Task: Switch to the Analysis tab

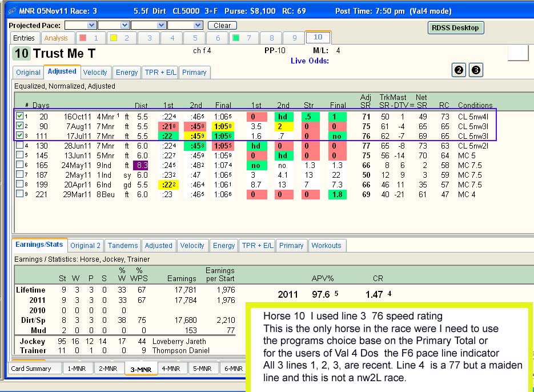Action: click(56, 38)
